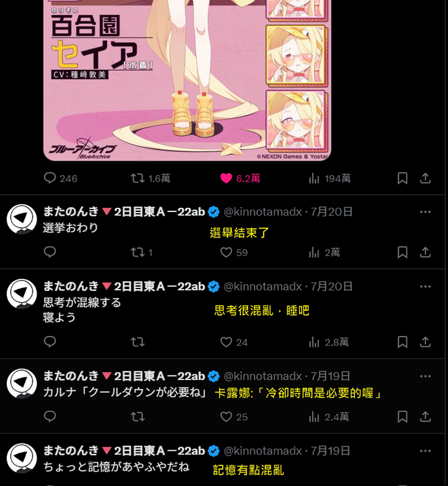Open more options for カルナ クールダウン post
Image resolution: width=448 pixels, height=486 pixels.
(x=425, y=376)
